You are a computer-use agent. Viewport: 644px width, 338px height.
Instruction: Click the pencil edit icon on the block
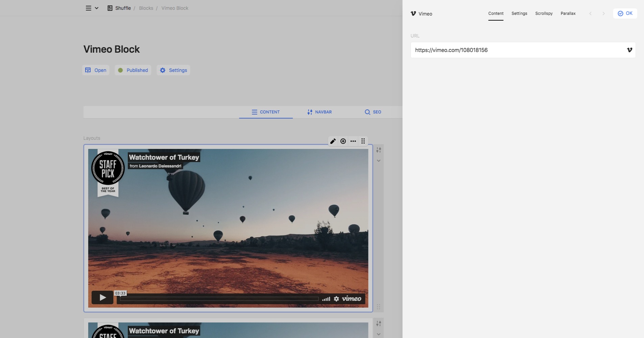pos(333,141)
